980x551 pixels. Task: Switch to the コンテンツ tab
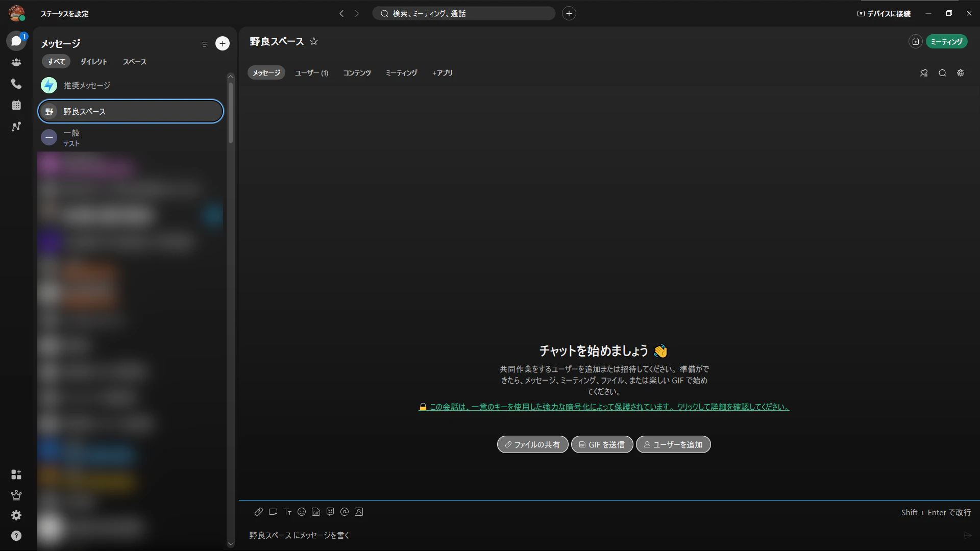pos(357,73)
